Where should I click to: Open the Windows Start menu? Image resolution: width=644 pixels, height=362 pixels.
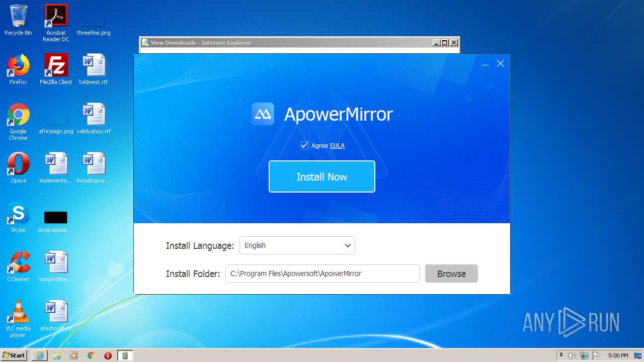[x=14, y=355]
